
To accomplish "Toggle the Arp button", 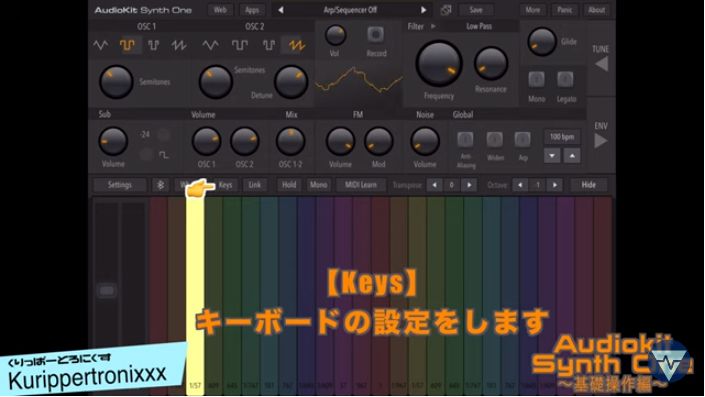I will pyautogui.click(x=522, y=139).
